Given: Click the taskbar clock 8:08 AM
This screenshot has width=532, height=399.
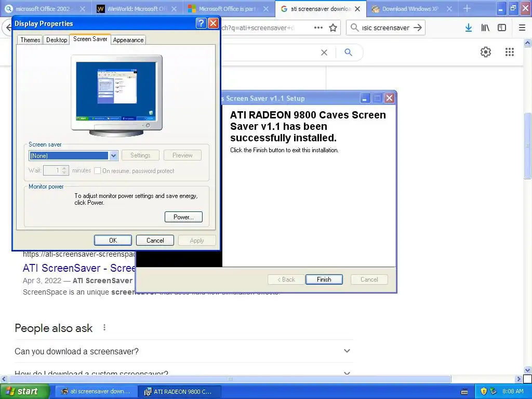Looking at the screenshot, I should coord(513,391).
